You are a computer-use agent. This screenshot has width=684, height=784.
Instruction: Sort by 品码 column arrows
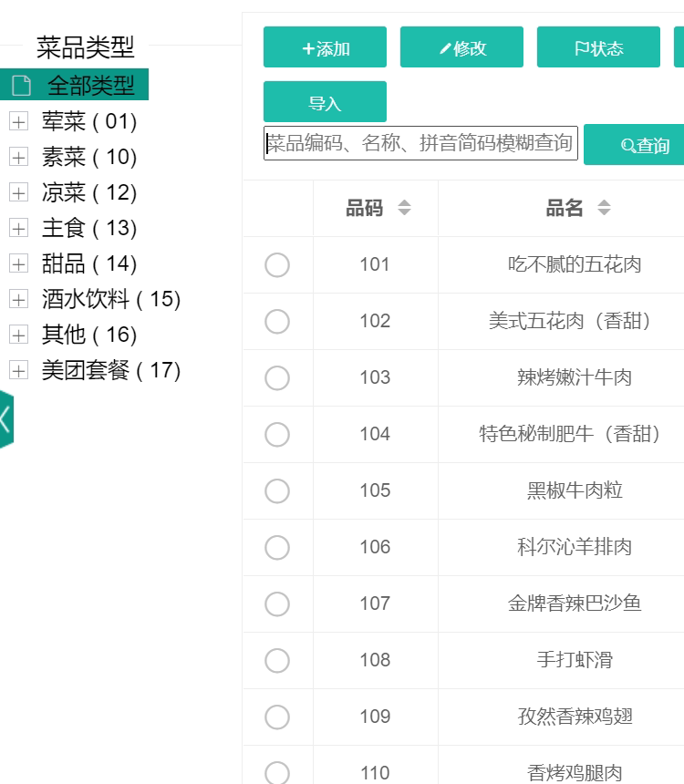click(404, 209)
